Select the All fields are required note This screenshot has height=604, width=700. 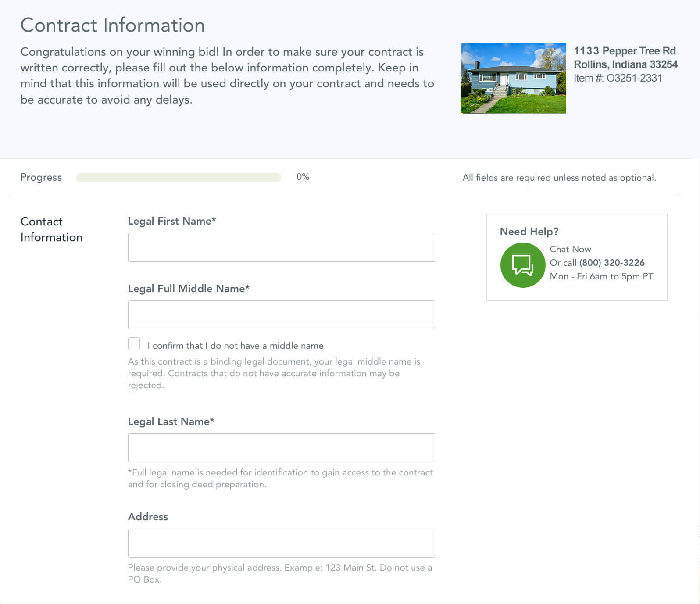click(559, 178)
